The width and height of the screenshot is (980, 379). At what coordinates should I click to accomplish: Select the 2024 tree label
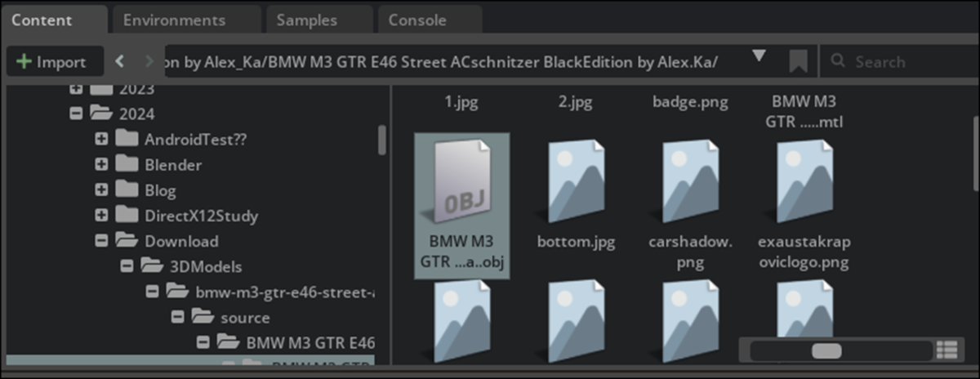coord(136,114)
